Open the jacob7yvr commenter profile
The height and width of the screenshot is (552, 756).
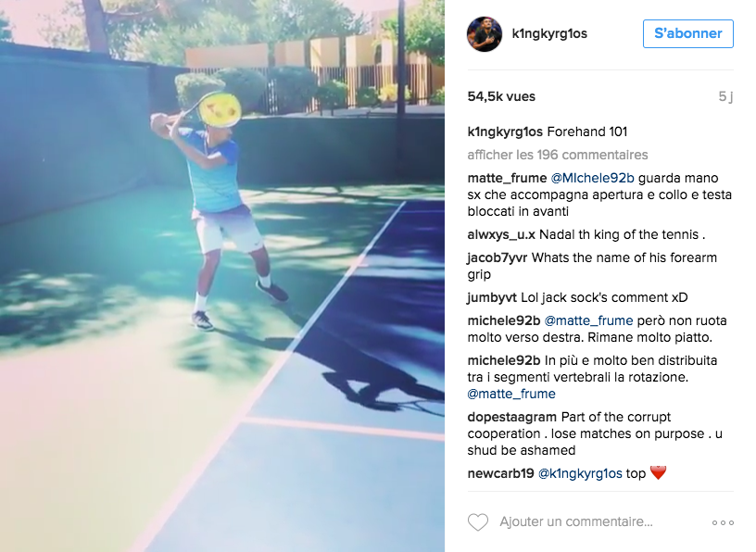click(498, 257)
